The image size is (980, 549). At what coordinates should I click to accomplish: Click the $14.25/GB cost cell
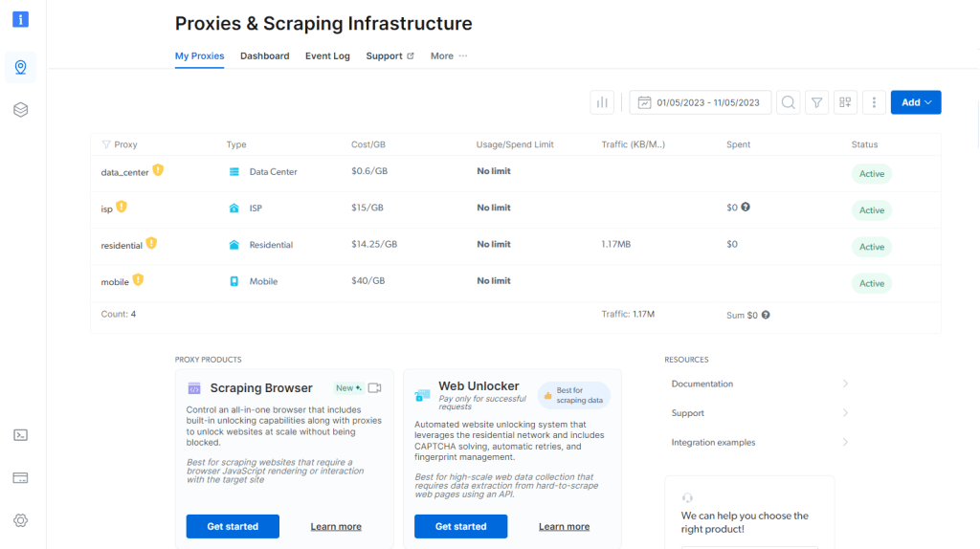coord(374,244)
